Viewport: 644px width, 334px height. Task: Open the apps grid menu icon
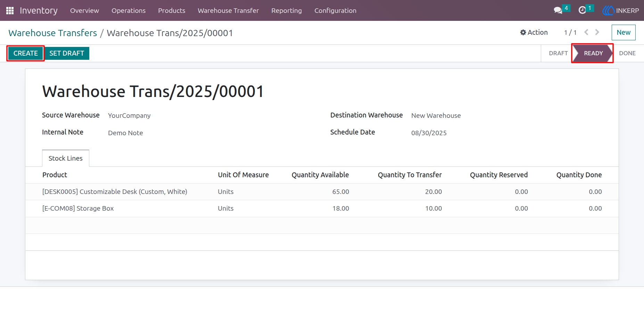click(x=10, y=10)
